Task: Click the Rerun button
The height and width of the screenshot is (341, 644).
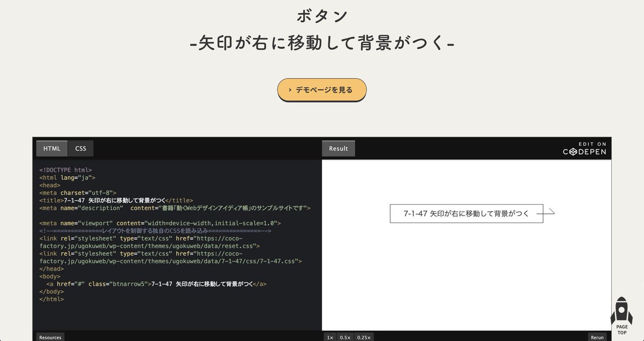Action: point(597,337)
